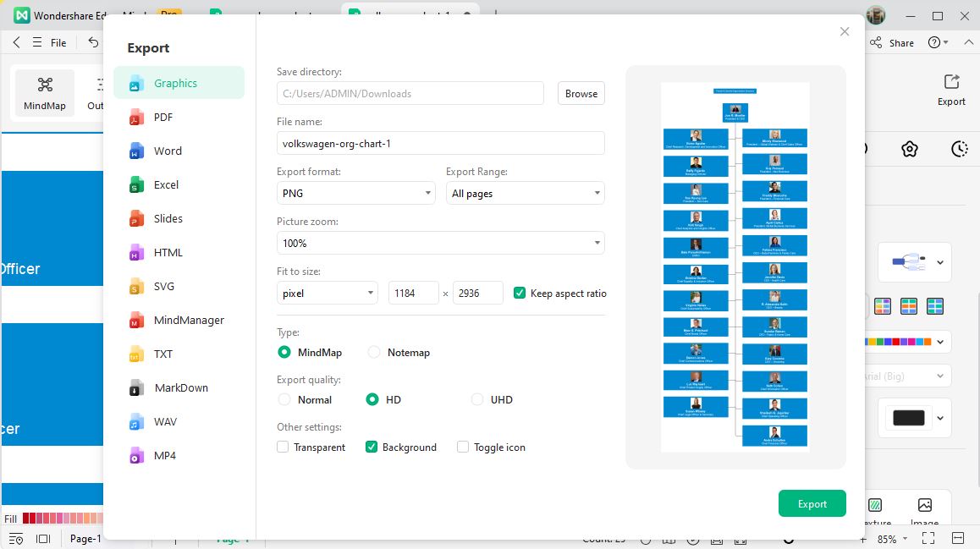Select MindMap type radio button

pos(284,352)
